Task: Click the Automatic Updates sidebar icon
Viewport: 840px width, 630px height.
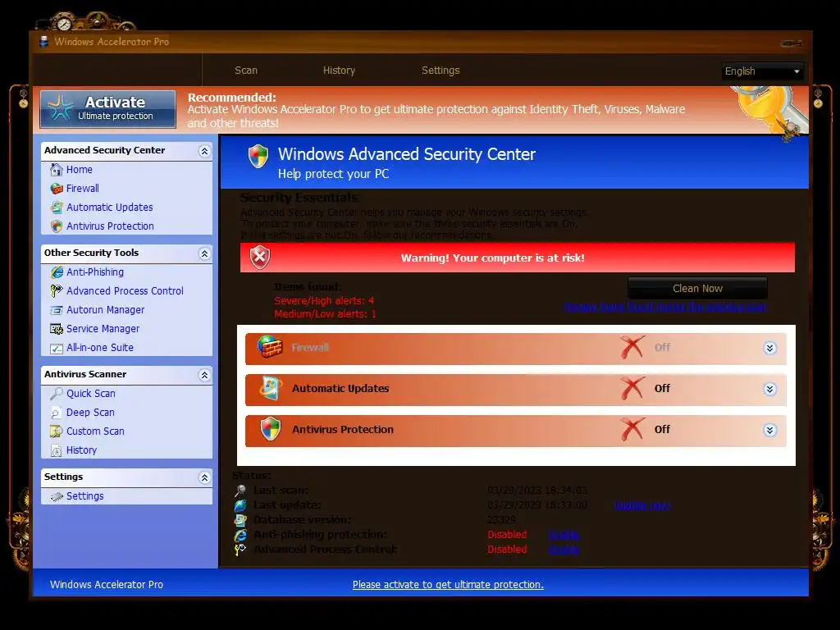Action: (x=57, y=208)
